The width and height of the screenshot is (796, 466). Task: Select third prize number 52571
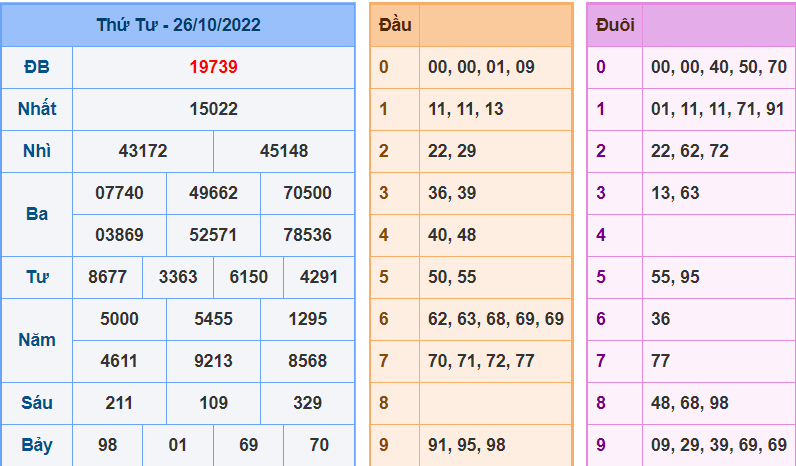(x=213, y=235)
